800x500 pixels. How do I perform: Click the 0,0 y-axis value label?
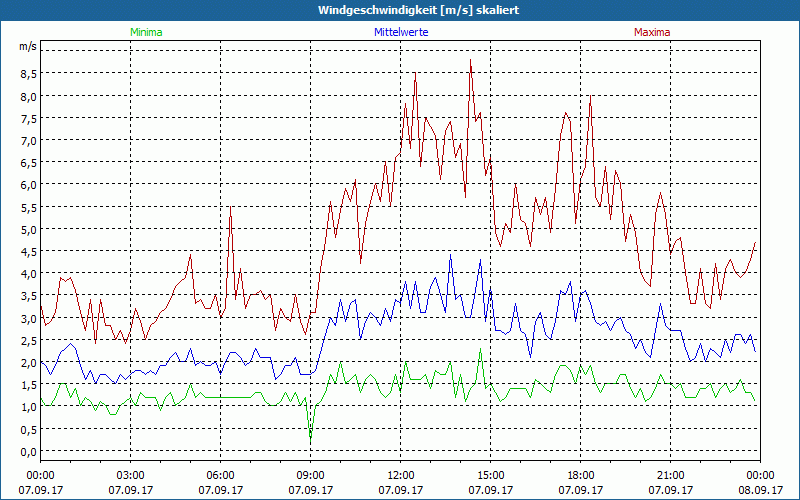click(26, 451)
